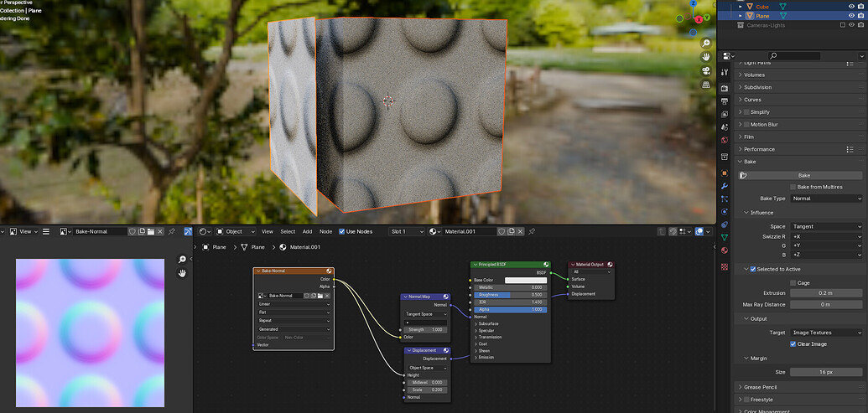The width and height of the screenshot is (868, 413).
Task: Click the viewport pan hand gizmo
Action: (706, 57)
